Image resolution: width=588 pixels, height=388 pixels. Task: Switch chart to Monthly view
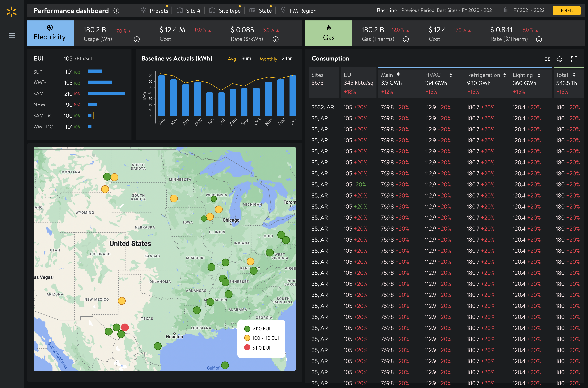[x=268, y=59]
